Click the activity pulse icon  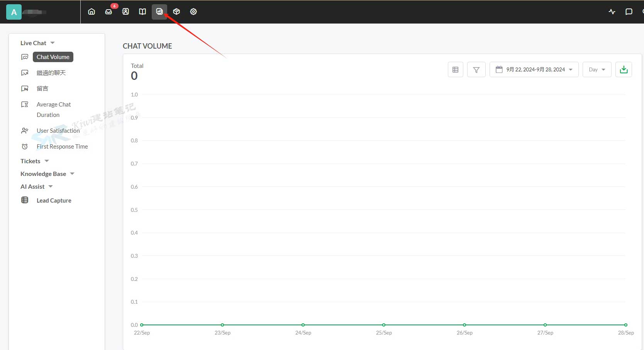click(612, 12)
